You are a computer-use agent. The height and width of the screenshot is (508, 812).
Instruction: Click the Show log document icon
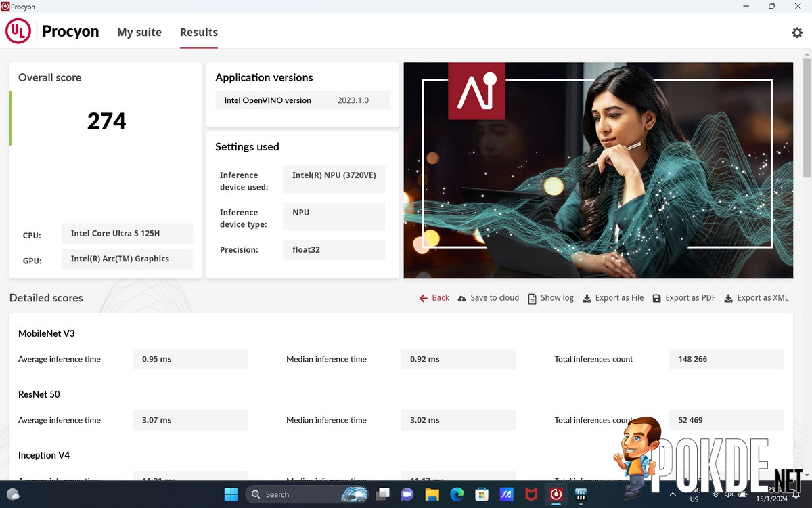(533, 298)
